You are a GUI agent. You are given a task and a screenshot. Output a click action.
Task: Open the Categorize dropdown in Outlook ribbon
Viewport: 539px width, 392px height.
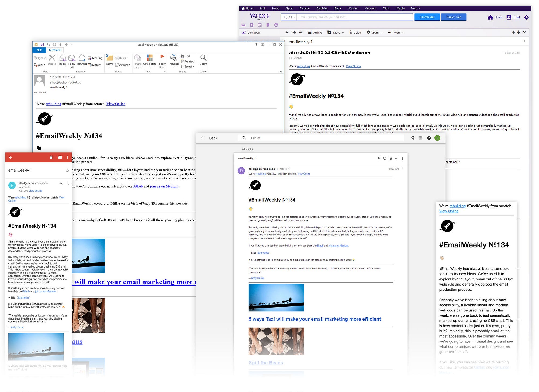pos(150,61)
